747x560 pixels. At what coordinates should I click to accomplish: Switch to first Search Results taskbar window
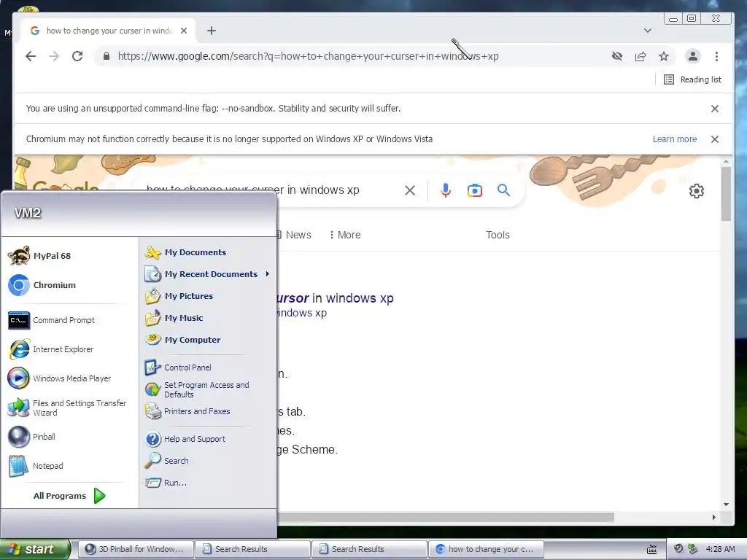[x=252, y=549]
